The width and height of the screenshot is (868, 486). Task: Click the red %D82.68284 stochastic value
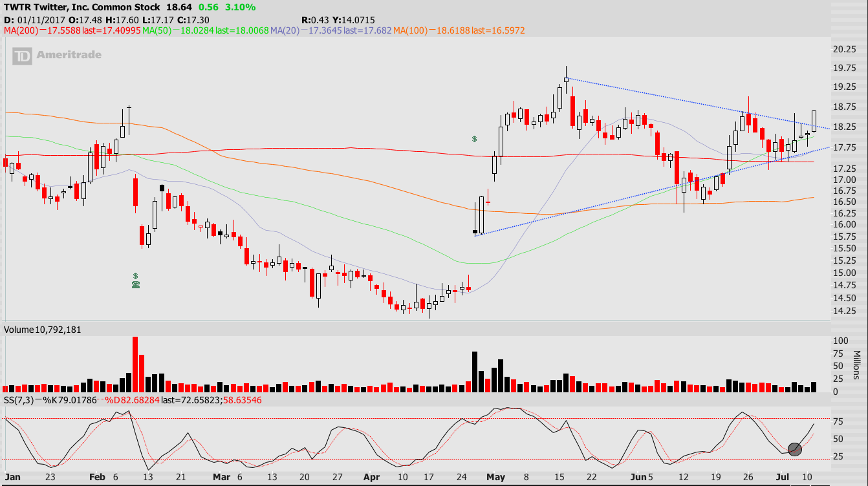tap(132, 401)
